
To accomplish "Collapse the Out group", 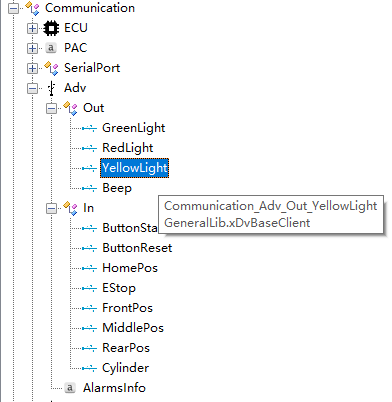I will pos(51,109).
